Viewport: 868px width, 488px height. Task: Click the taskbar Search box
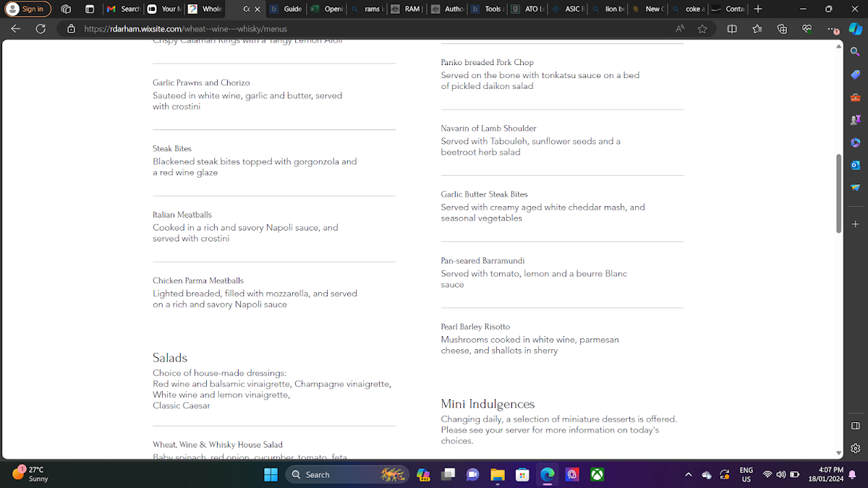click(347, 474)
